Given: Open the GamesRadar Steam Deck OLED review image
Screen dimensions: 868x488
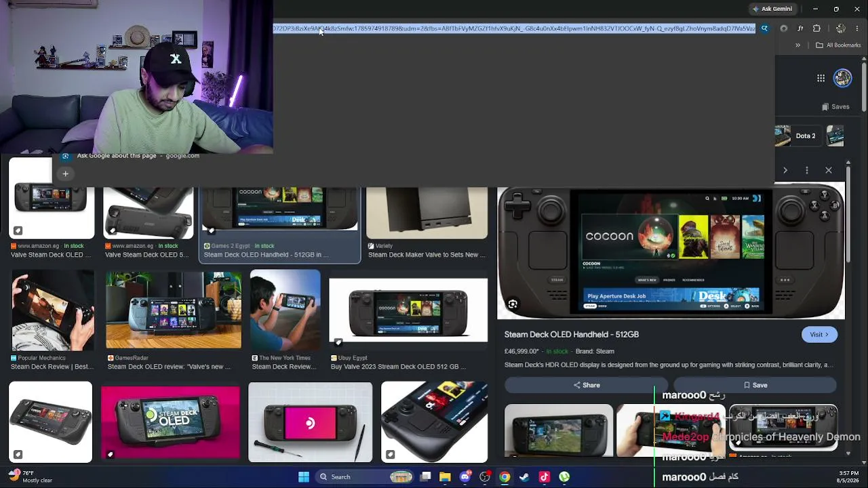Looking at the screenshot, I should pos(174,310).
